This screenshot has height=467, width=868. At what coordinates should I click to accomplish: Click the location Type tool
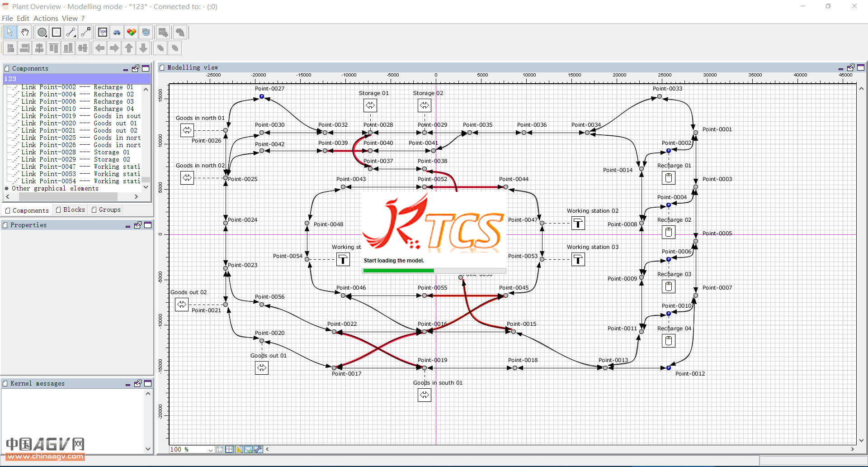(x=103, y=32)
